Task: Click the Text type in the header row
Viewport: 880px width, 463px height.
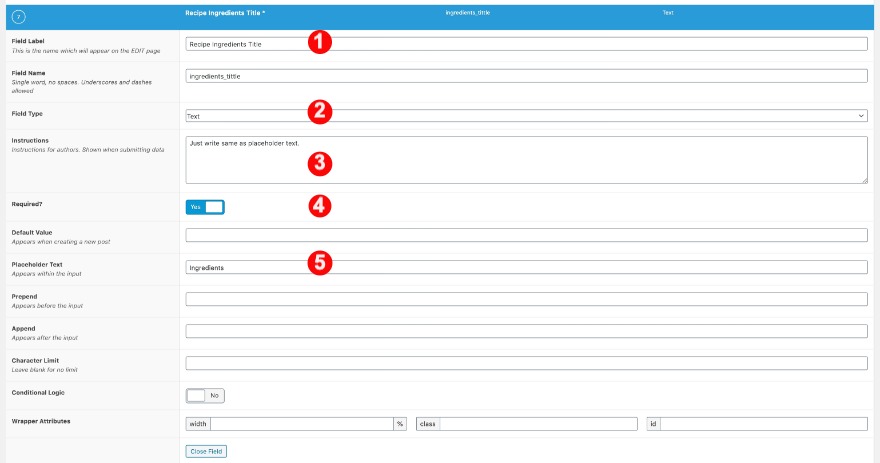Action: (x=668, y=13)
